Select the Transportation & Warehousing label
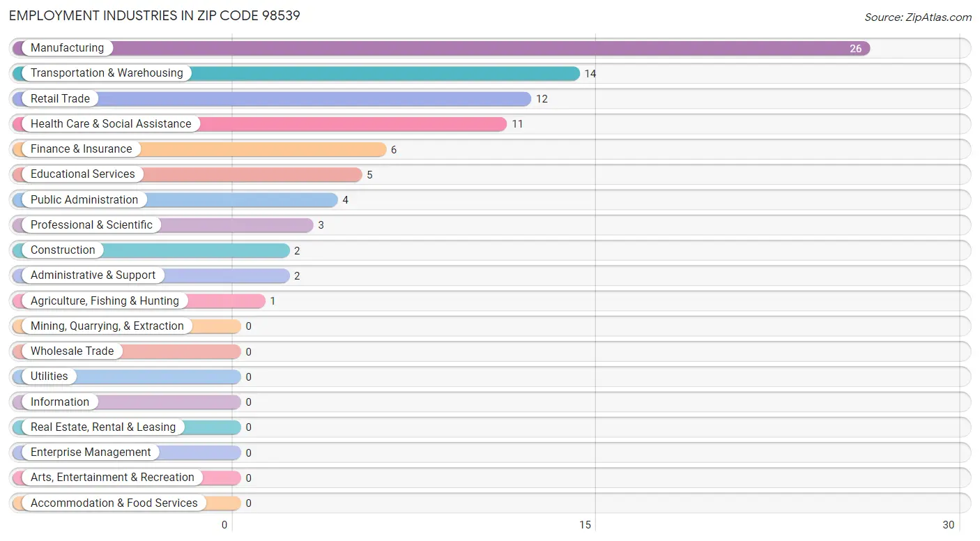980x541 pixels. pyautogui.click(x=107, y=73)
